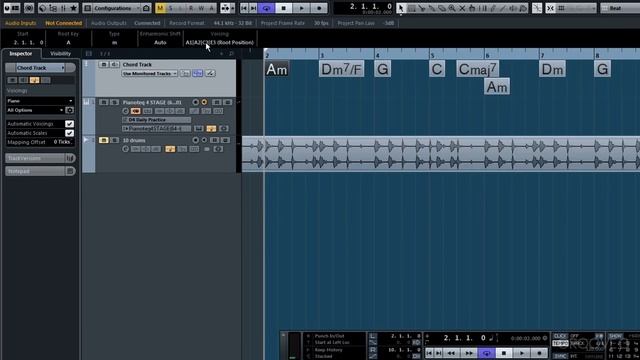Select the Time Warp tool
Image resolution: width=640 pixels, height=360 pixels.
pos(483,8)
